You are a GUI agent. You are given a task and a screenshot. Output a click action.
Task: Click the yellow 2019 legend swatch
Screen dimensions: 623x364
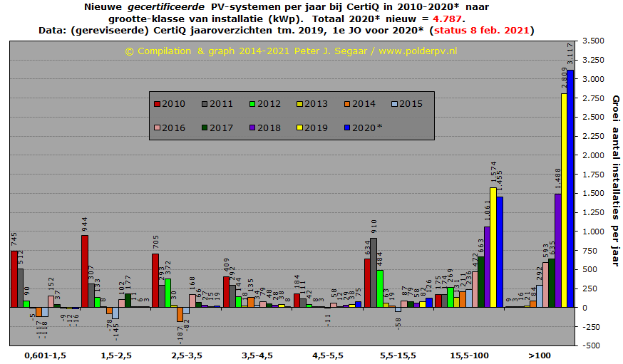click(299, 128)
